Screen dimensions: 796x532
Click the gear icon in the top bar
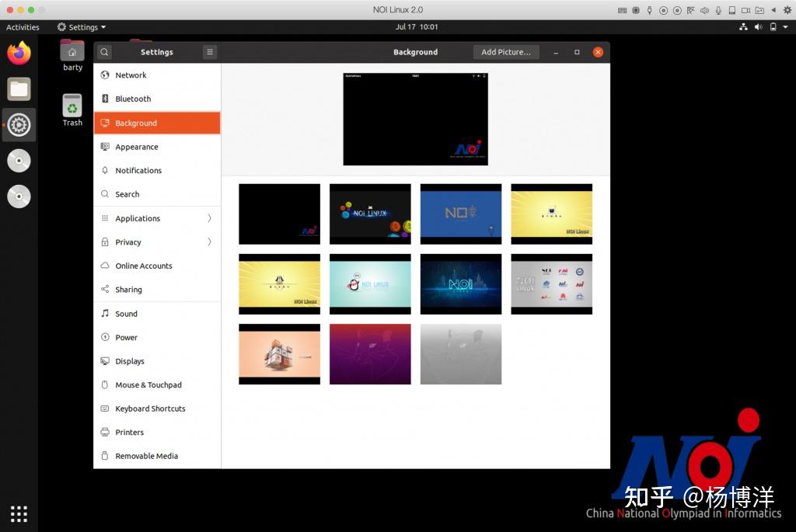pos(787,10)
